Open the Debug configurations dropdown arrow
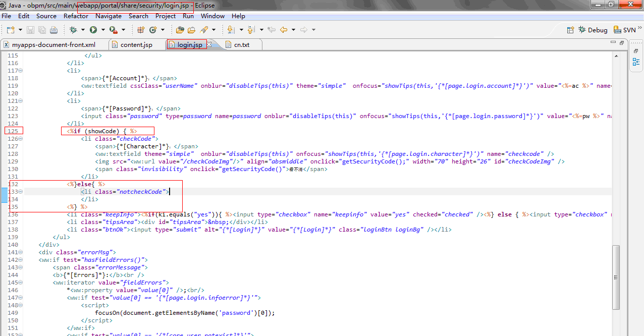Viewport: 644px width, 336px height. (x=83, y=30)
